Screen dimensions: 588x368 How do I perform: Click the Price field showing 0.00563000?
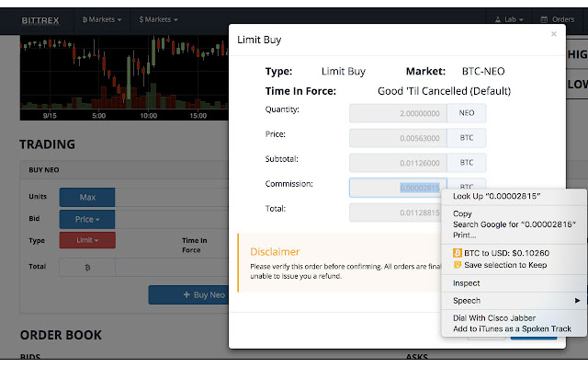(398, 138)
